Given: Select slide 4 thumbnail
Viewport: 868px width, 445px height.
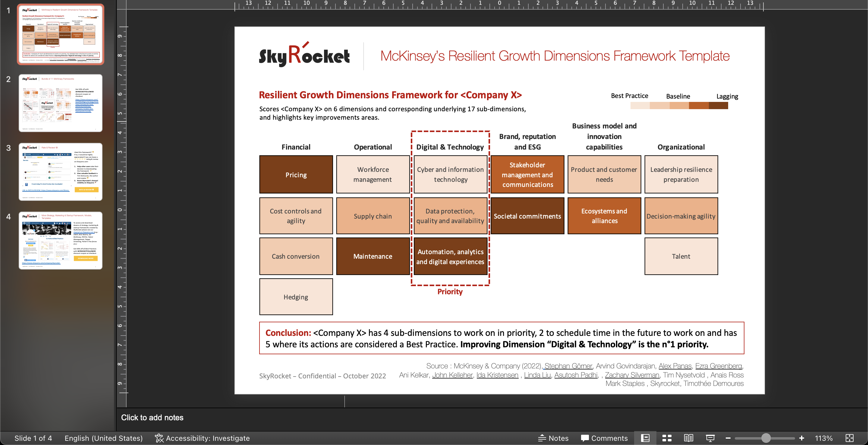Looking at the screenshot, I should coord(61,241).
